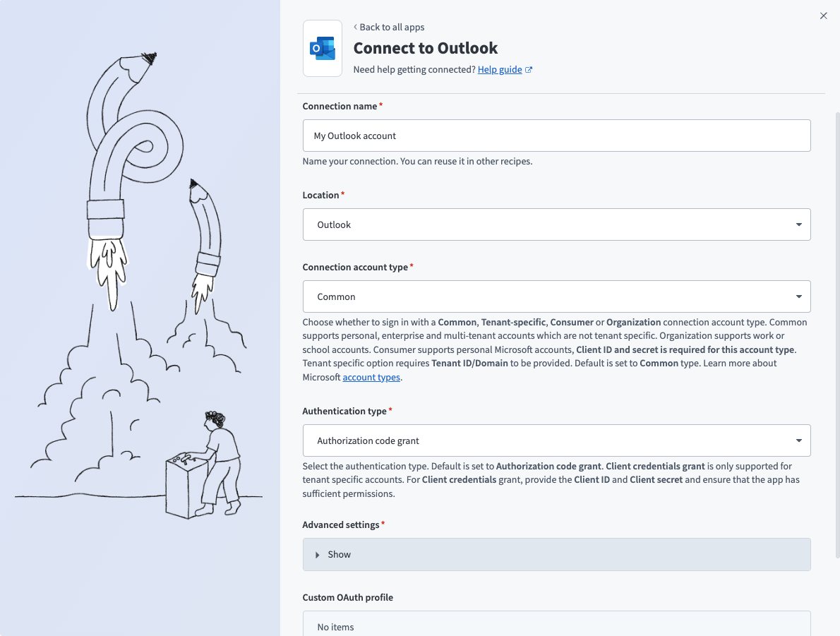Click the Advanced settings disclosure triangle

click(318, 555)
